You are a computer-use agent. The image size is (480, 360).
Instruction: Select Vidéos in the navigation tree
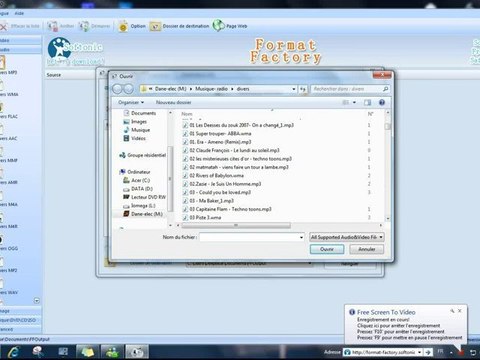tap(138, 138)
